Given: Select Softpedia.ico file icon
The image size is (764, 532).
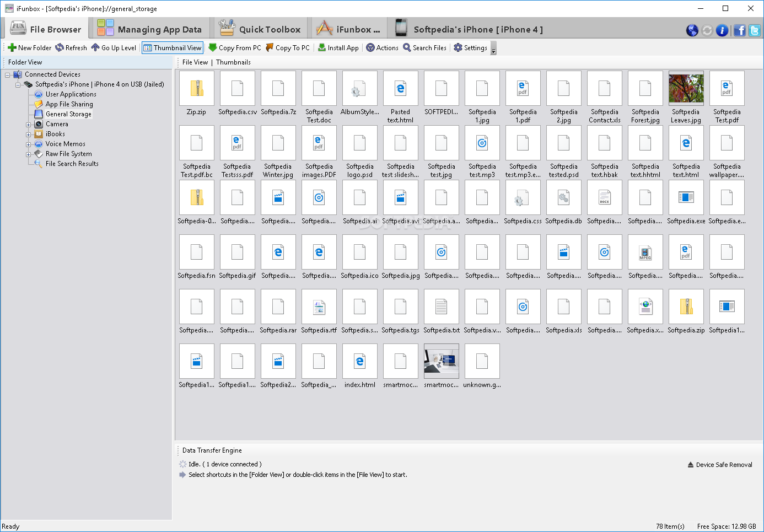Looking at the screenshot, I should (360, 252).
